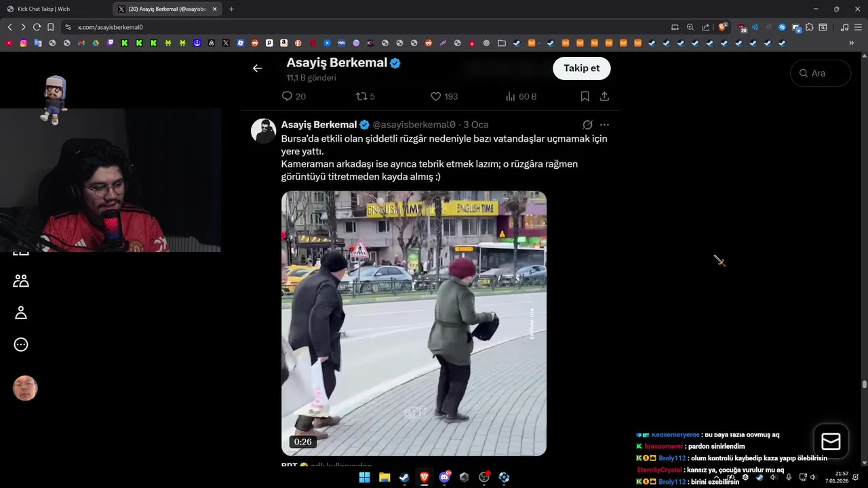Click the brassorcerer username in chat
The height and width of the screenshot is (488, 868).
click(x=664, y=447)
